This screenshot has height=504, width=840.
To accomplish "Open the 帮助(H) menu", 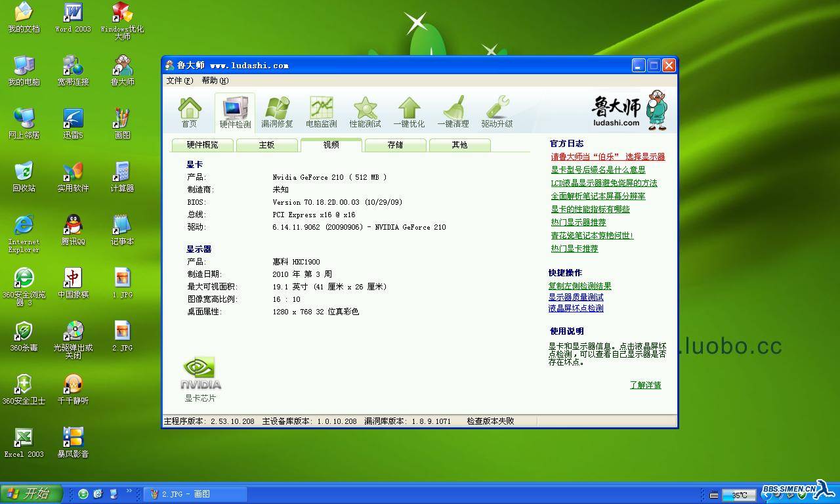I will [x=215, y=81].
